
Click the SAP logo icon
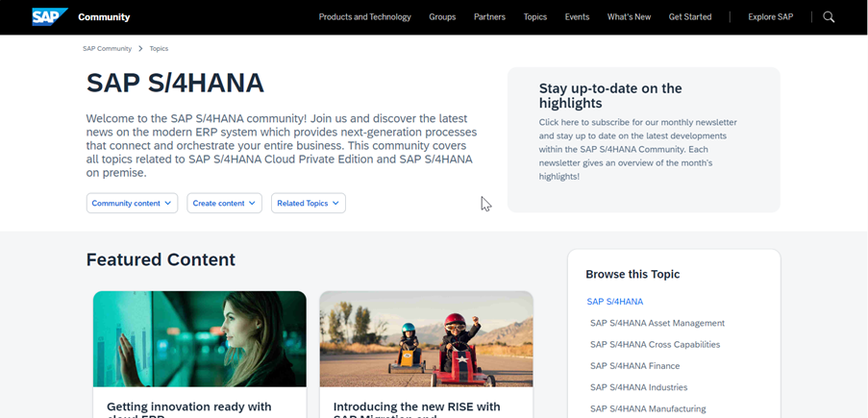tap(48, 16)
